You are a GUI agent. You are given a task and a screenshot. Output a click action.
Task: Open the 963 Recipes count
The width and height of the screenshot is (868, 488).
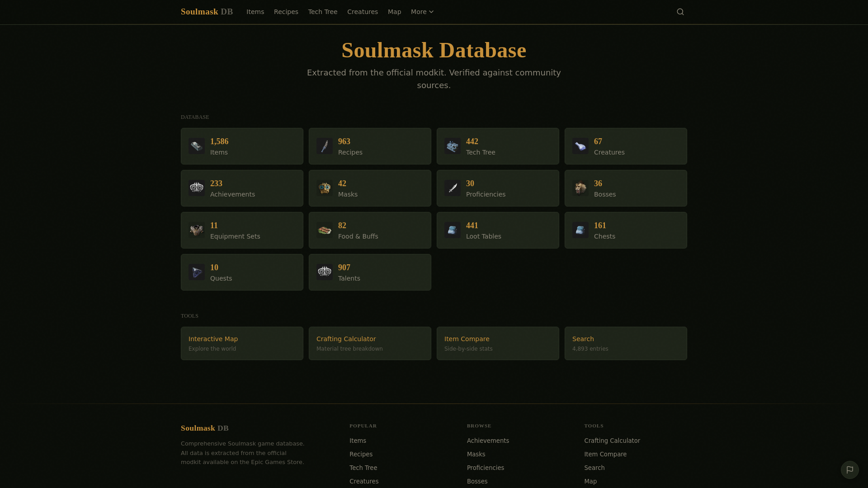click(344, 141)
